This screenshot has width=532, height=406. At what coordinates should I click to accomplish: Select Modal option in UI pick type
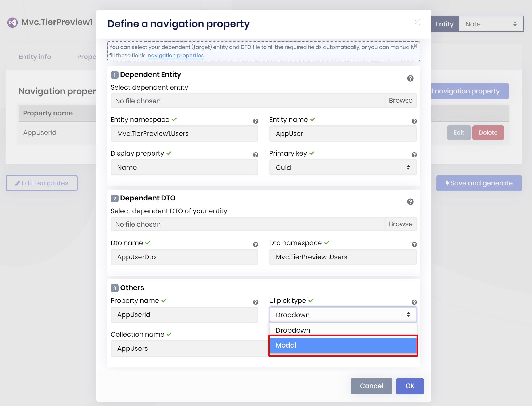[x=342, y=345]
